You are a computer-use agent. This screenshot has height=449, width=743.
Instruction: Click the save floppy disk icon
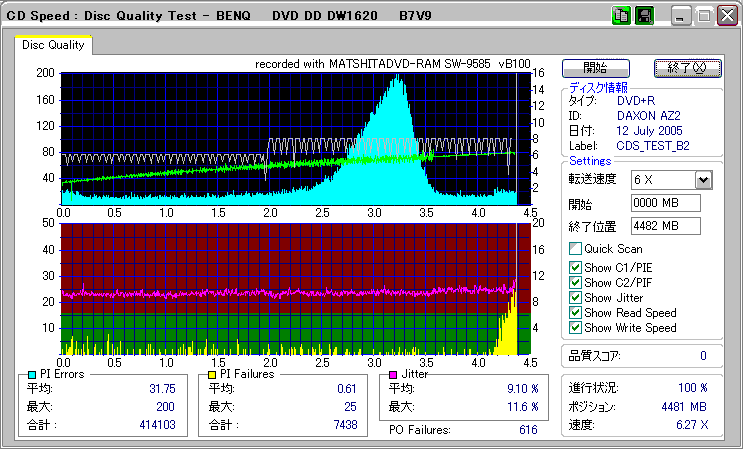(x=645, y=15)
